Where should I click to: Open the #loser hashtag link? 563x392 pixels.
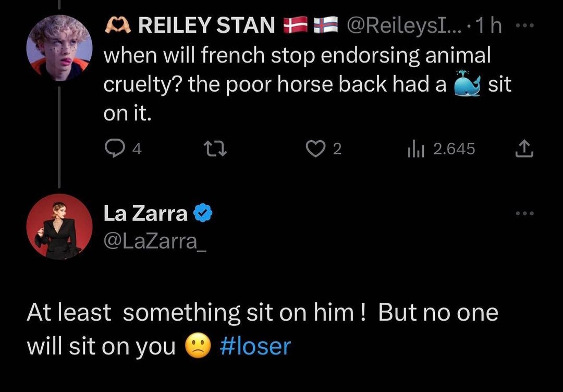pos(255,346)
